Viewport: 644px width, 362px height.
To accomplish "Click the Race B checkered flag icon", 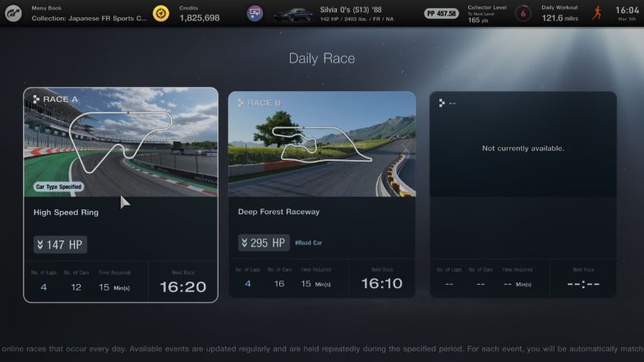I will [x=241, y=103].
